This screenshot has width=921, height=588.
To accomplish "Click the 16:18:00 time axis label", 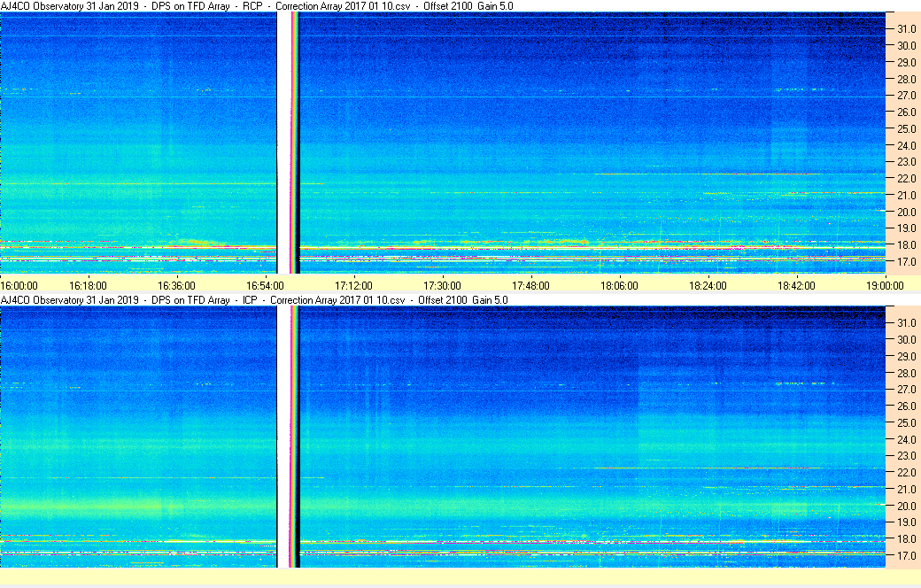I will (x=88, y=286).
